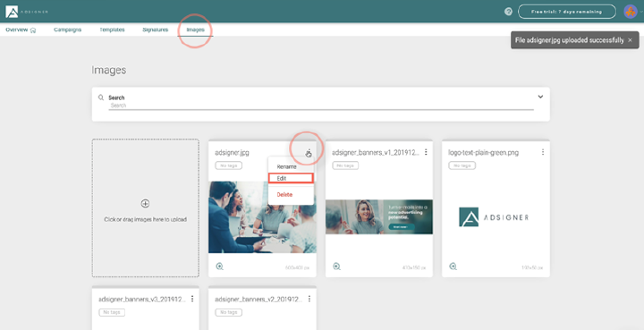Click the search magnifier icon
Image resolution: width=644 pixels, height=330 pixels.
click(100, 97)
